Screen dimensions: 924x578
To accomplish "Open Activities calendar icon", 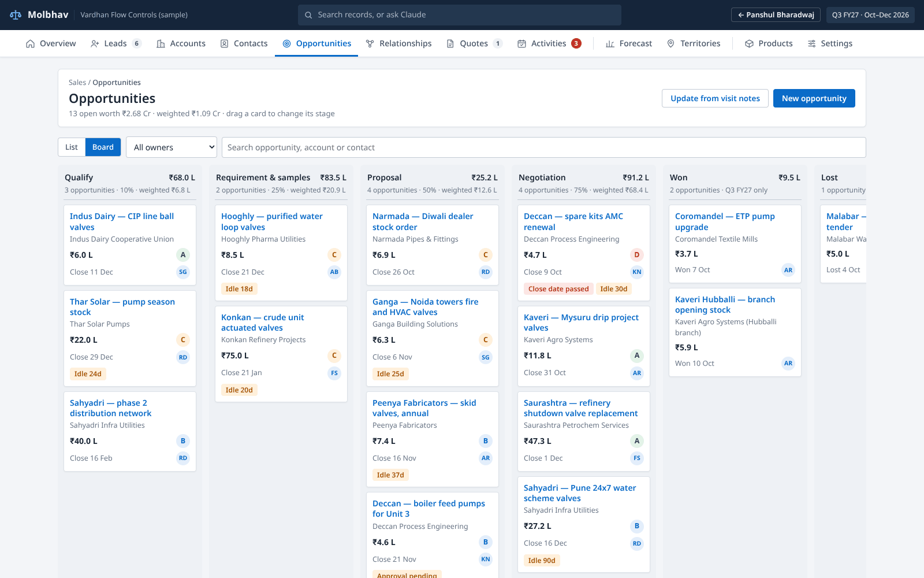I will click(x=521, y=44).
